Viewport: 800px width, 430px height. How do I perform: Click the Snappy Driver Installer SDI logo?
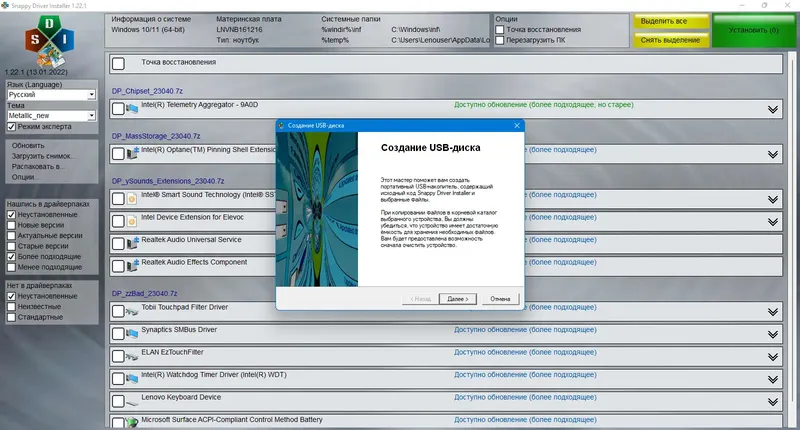pyautogui.click(x=49, y=41)
